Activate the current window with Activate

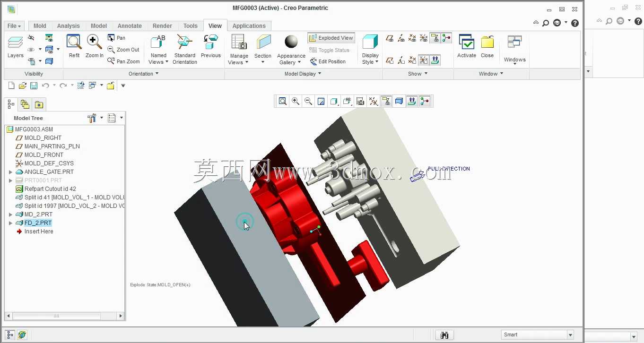[467, 46]
